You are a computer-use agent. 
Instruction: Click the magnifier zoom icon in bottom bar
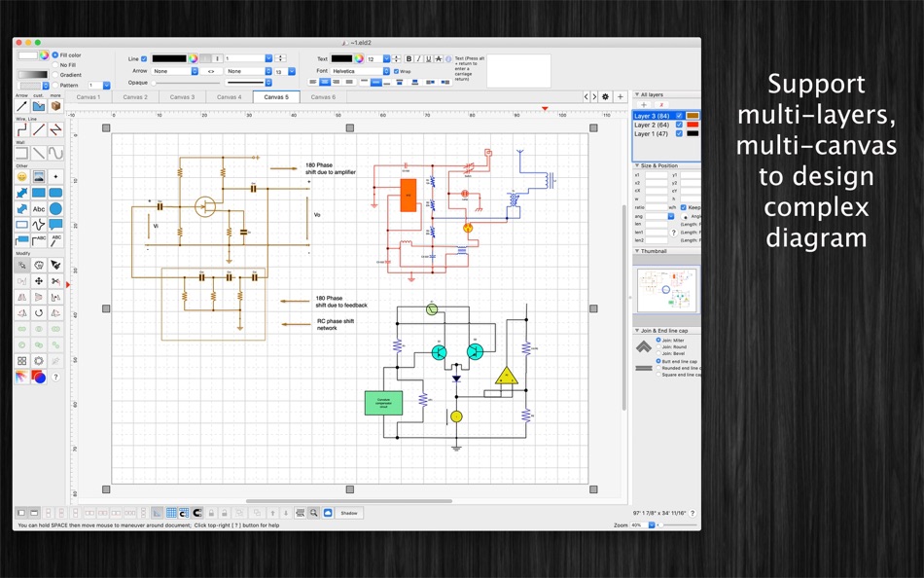pos(314,513)
